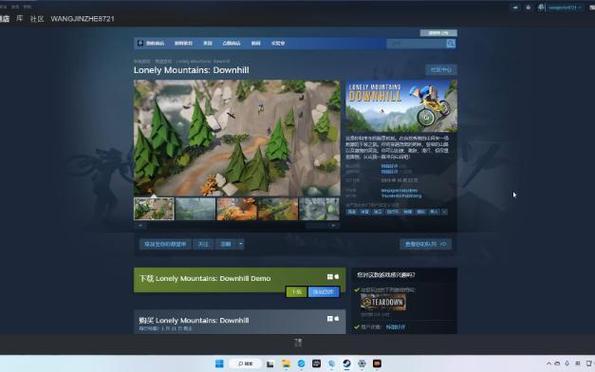595x372 pixels.
Task: Click the main gameplay screenshot
Action: 237,138
